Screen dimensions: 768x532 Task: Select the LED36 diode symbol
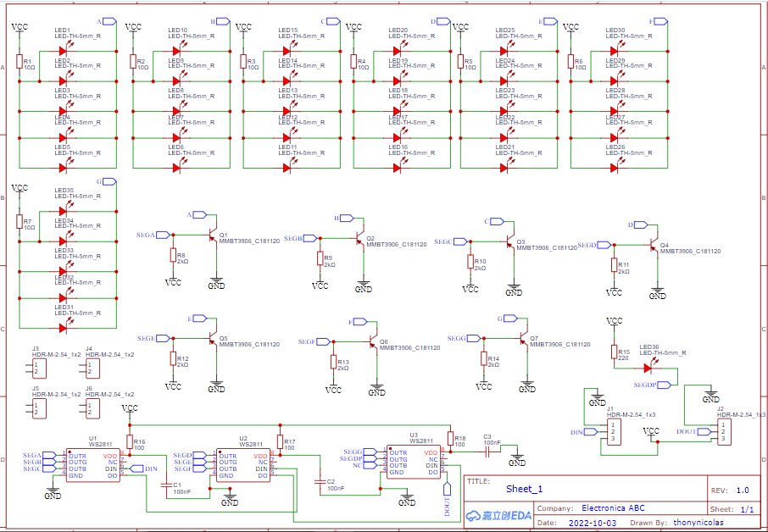(x=649, y=367)
